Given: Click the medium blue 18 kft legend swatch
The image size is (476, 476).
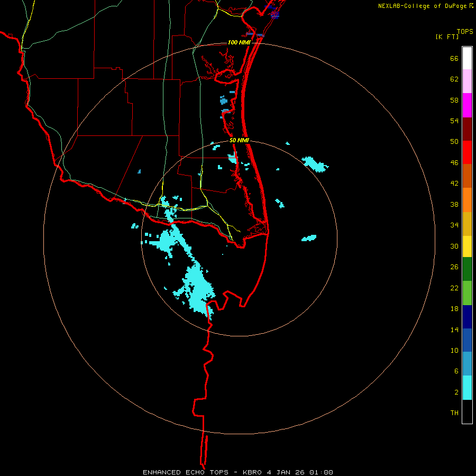Looking at the screenshot, I should pos(467,340).
